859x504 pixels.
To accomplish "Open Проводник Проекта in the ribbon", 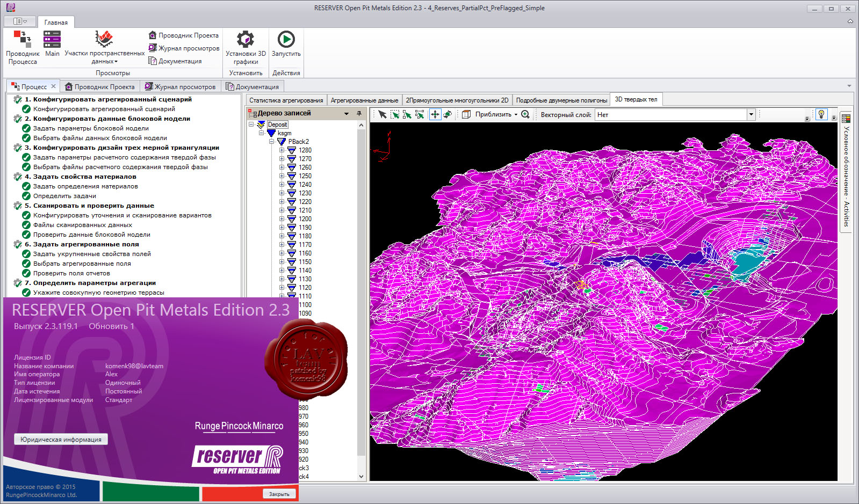I will click(x=184, y=35).
